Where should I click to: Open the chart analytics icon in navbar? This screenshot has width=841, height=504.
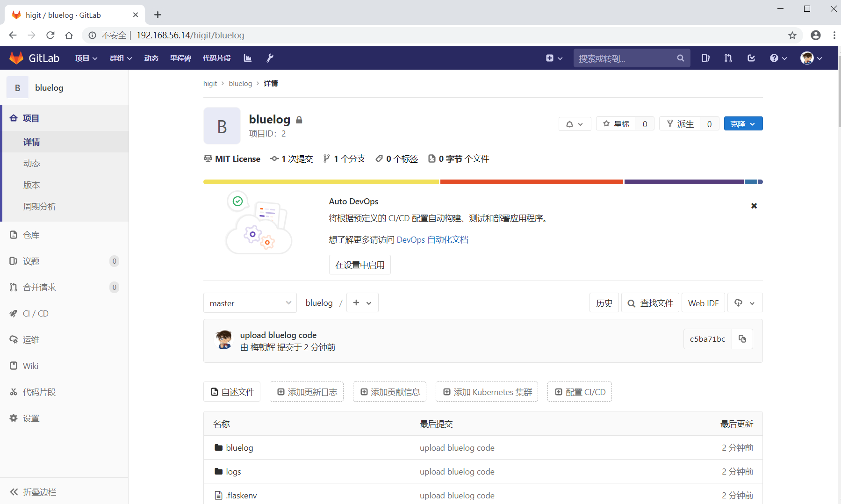click(248, 58)
